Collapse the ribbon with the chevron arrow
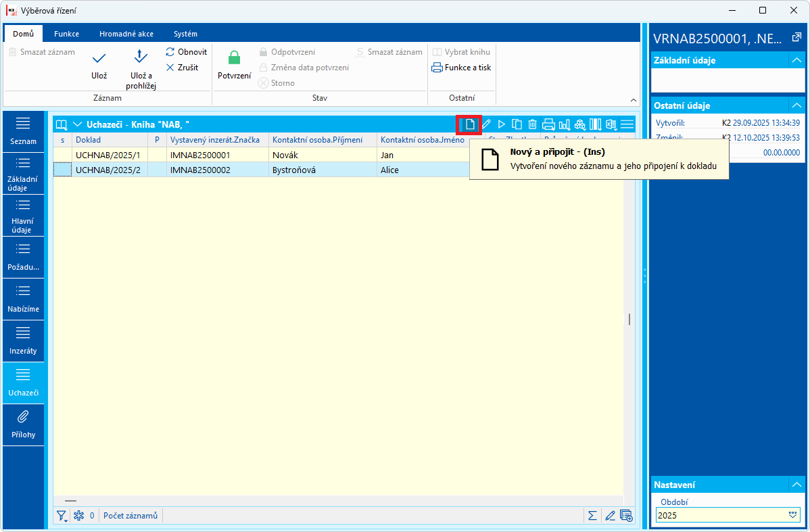This screenshot has width=810, height=532. (x=634, y=99)
